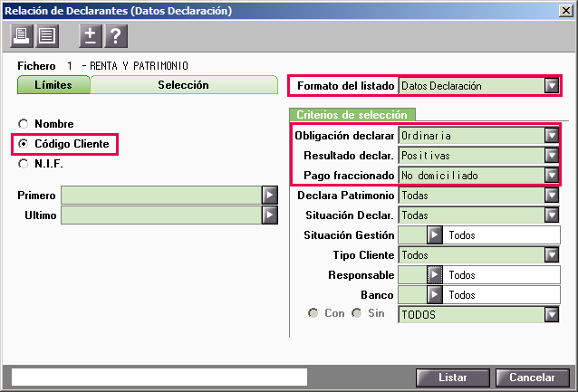Open the Situación Gestión lookup arrow

pyautogui.click(x=435, y=235)
